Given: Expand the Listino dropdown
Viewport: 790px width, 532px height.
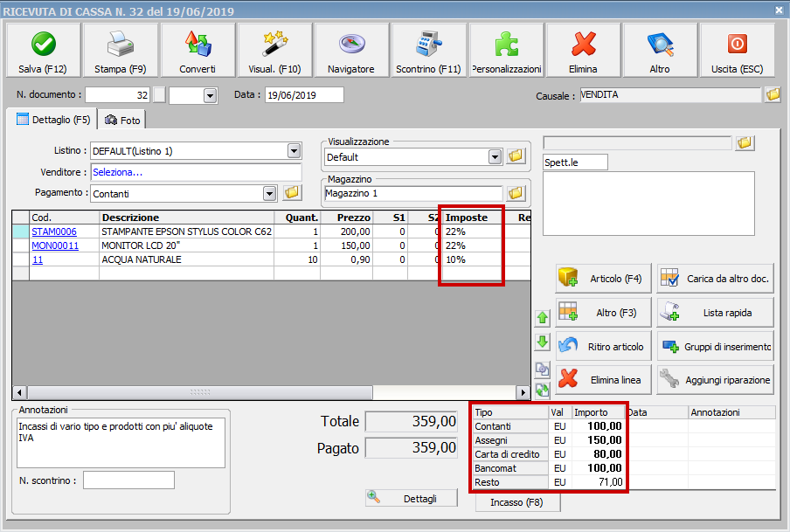Looking at the screenshot, I should 294,150.
